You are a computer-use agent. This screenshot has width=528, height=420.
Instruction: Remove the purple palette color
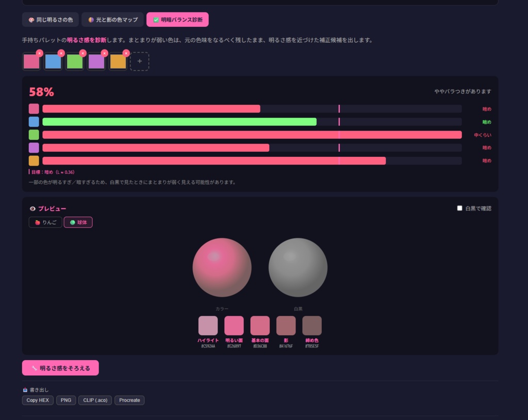tap(104, 53)
